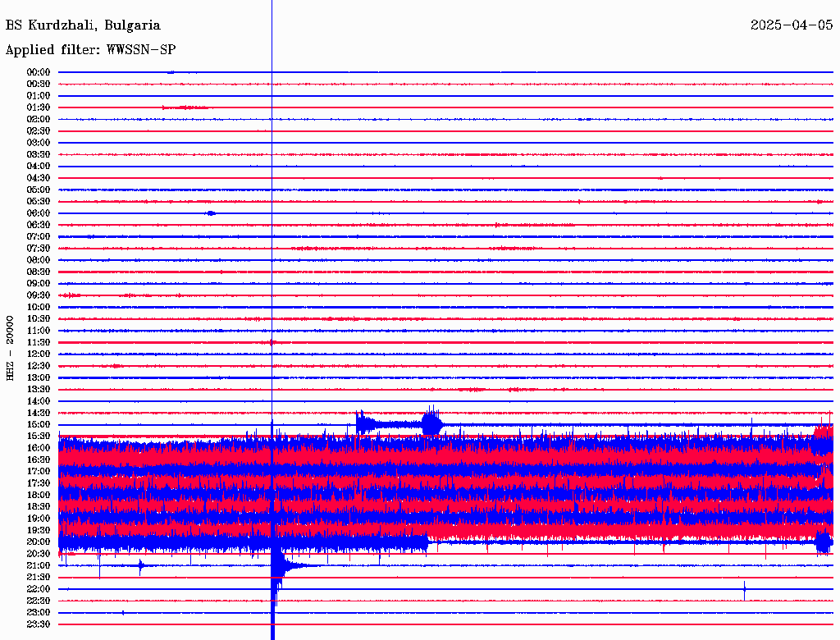Click the blue blip on 06:00 trace

(x=211, y=213)
